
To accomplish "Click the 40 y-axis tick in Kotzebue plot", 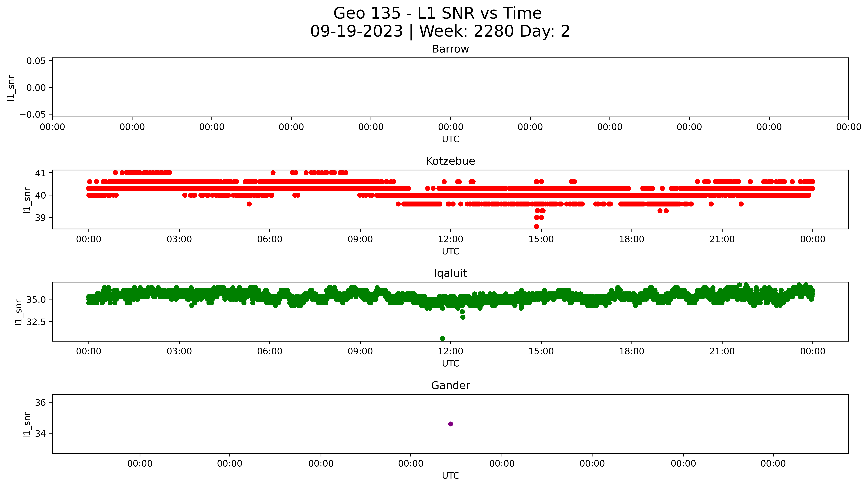I will click(x=40, y=195).
